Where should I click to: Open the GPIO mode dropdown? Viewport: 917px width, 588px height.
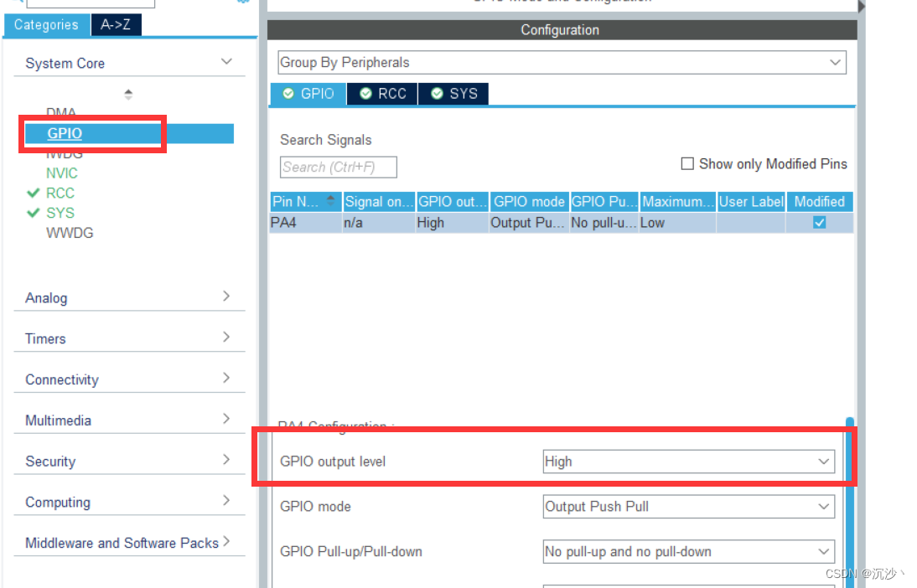688,507
